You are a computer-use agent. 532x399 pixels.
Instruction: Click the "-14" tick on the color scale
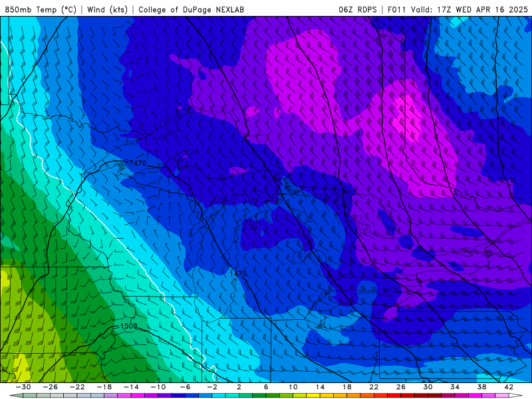click(x=131, y=387)
